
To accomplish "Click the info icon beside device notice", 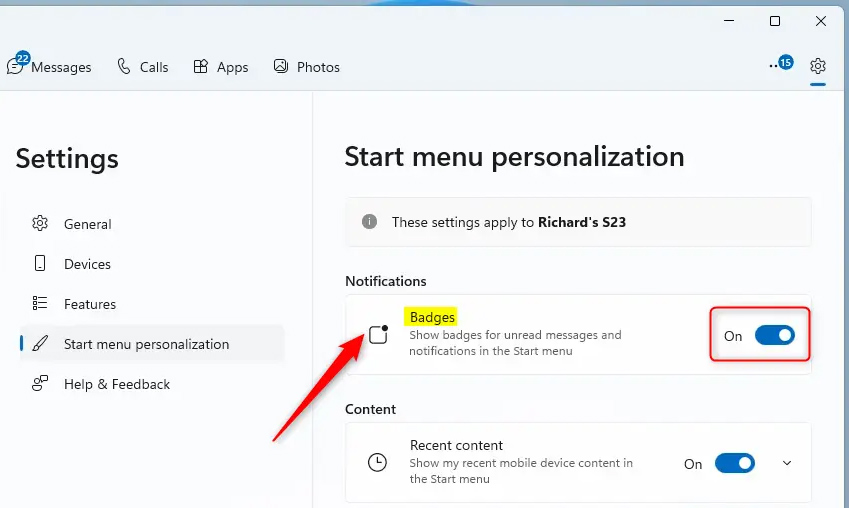I will pos(369,222).
